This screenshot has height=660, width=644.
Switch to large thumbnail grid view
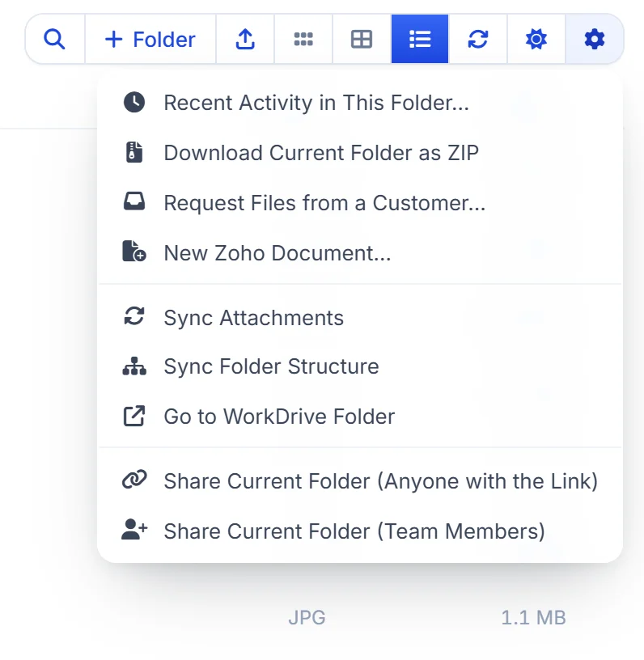(x=362, y=39)
